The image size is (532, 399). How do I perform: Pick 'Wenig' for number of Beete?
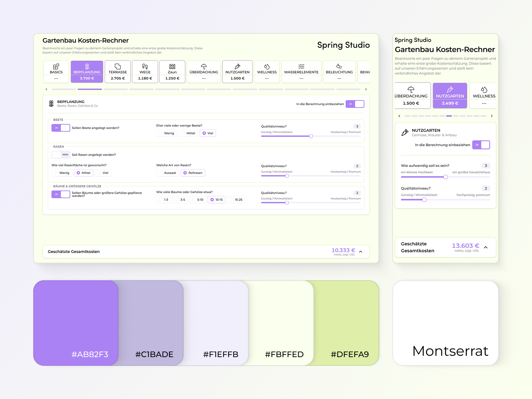[x=167, y=133]
